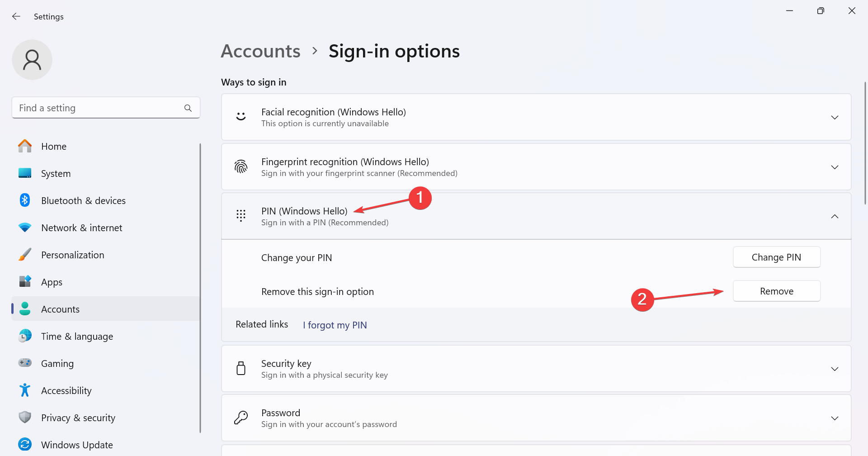Open Accessibility settings
The width and height of the screenshot is (868, 456).
(x=106, y=390)
